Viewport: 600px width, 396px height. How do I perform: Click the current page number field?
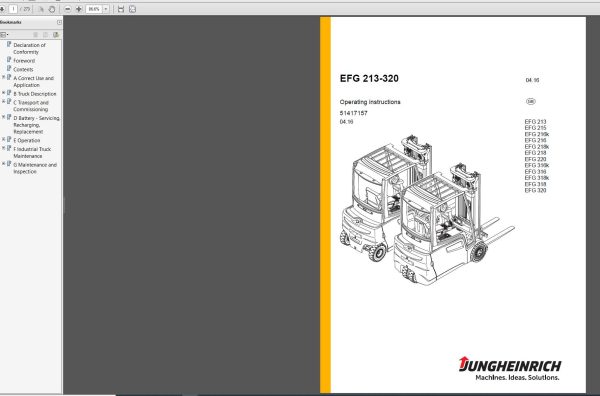[13, 9]
